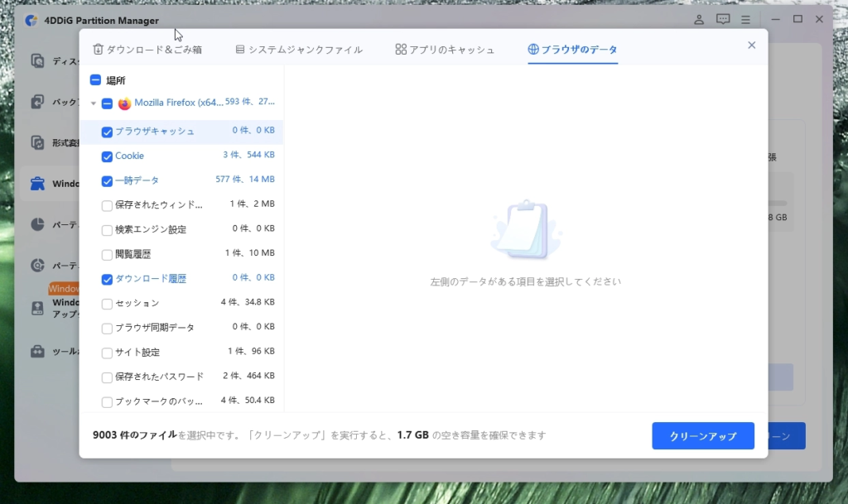
Task: Click the user account icon in title bar
Action: 700,19
